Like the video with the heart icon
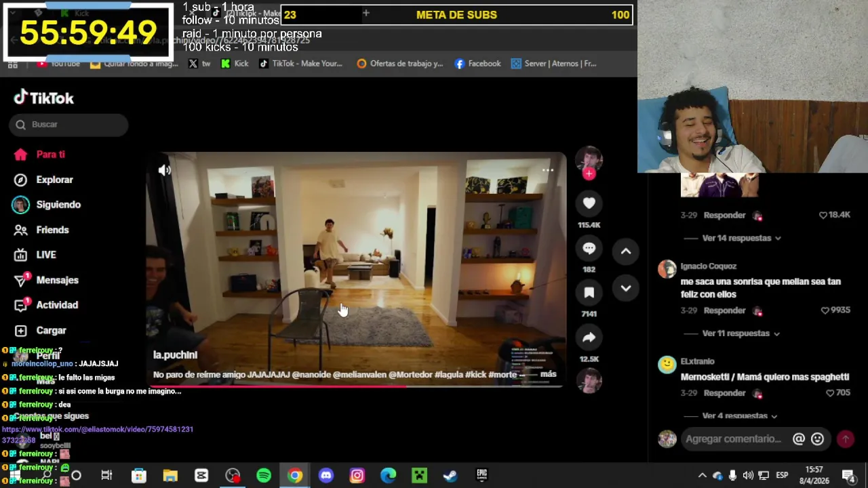This screenshot has height=488, width=868. [x=589, y=203]
